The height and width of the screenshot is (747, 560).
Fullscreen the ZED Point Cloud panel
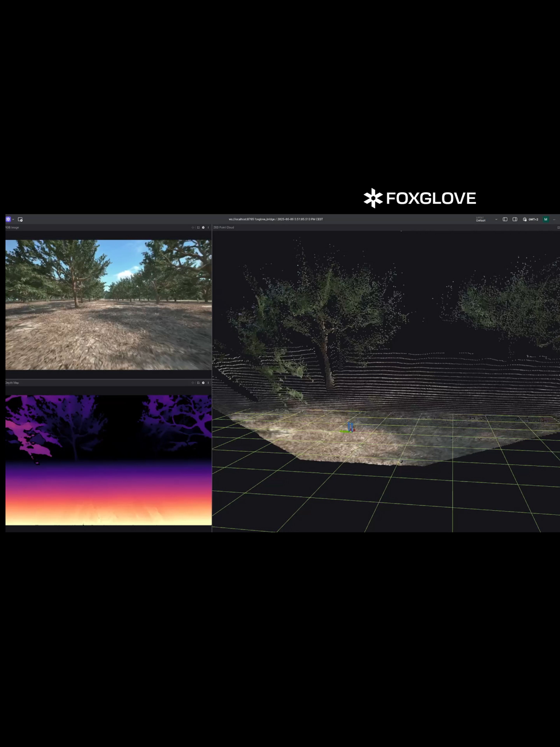tap(558, 228)
